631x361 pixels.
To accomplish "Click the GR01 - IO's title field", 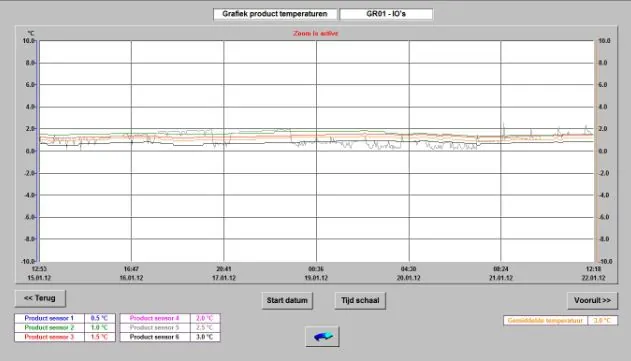I will click(x=386, y=14).
